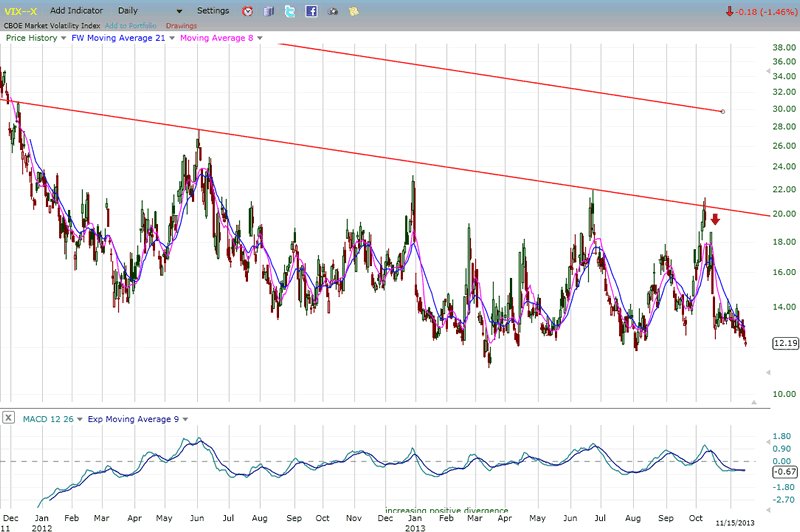Click the alarm clock alert icon
The image size is (800, 532).
(246, 11)
